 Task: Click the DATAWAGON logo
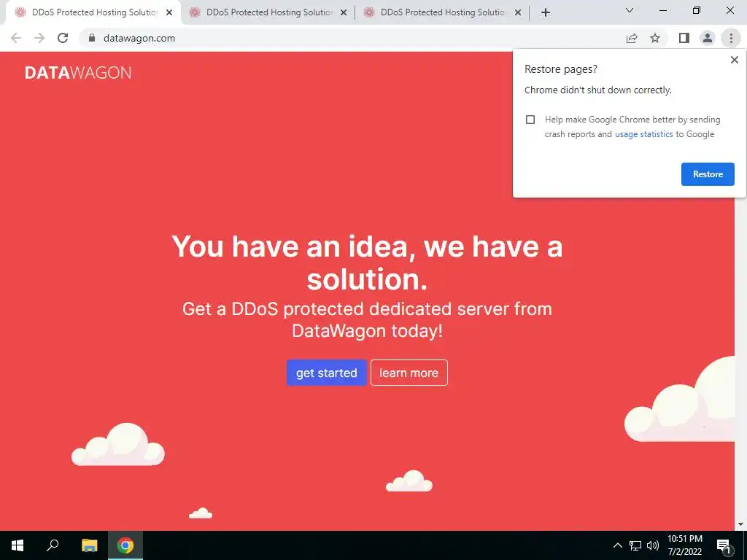point(77,73)
